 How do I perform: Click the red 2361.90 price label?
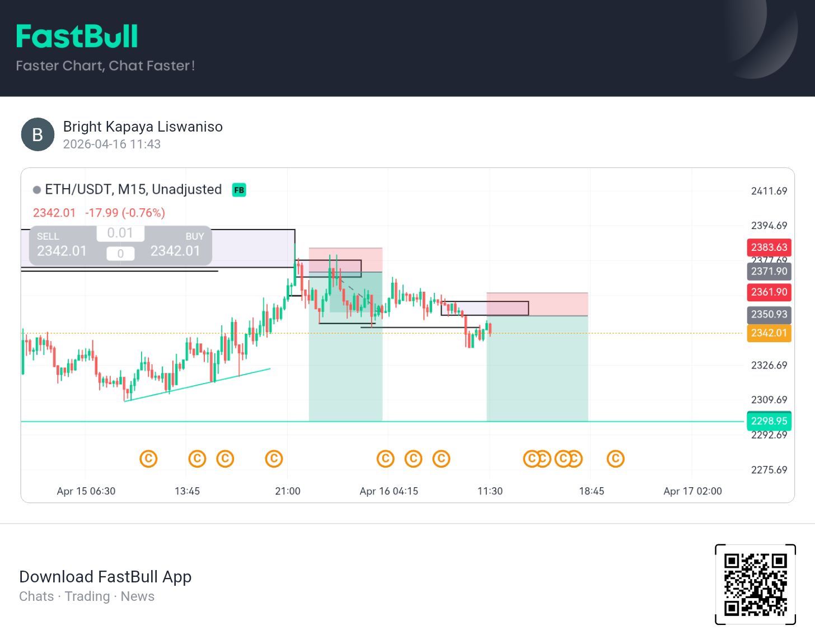769,292
